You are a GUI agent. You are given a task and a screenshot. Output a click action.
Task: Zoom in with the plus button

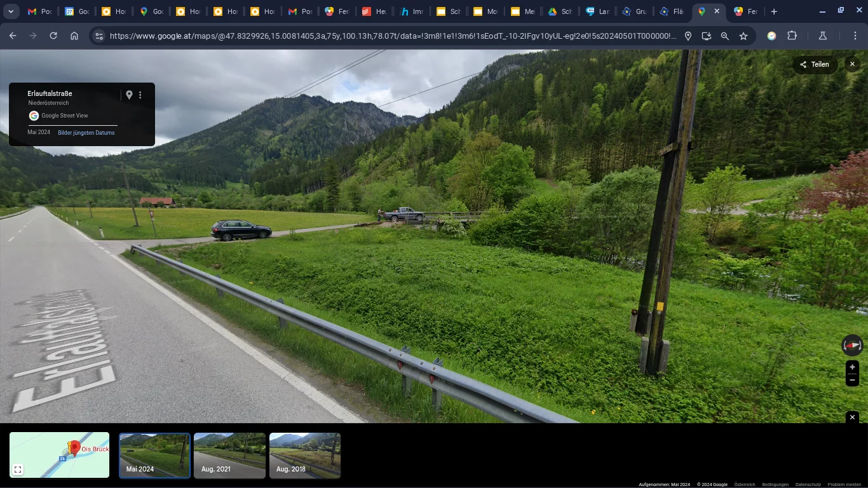(x=852, y=367)
